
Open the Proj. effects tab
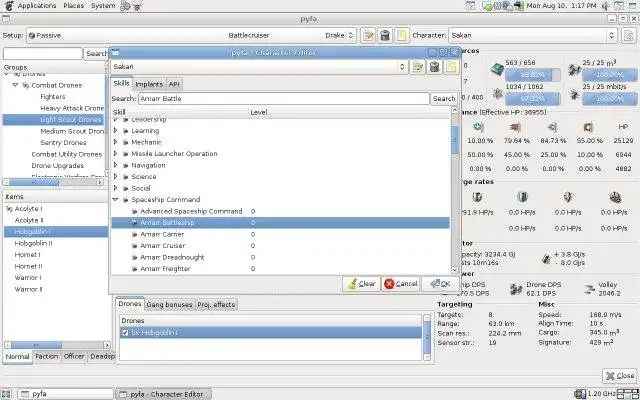coord(216,304)
